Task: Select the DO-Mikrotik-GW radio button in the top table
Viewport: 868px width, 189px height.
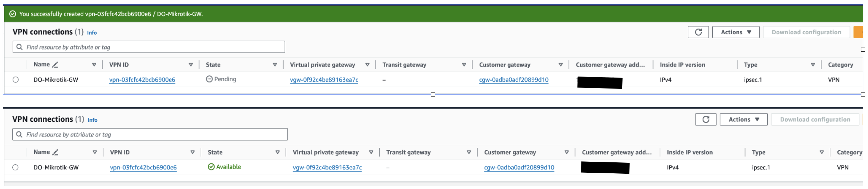Action: (x=16, y=80)
